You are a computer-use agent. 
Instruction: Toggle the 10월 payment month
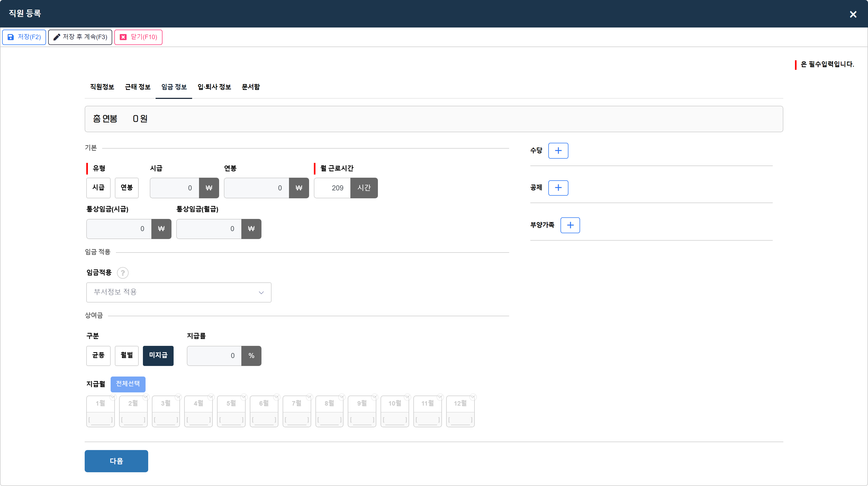(x=395, y=404)
